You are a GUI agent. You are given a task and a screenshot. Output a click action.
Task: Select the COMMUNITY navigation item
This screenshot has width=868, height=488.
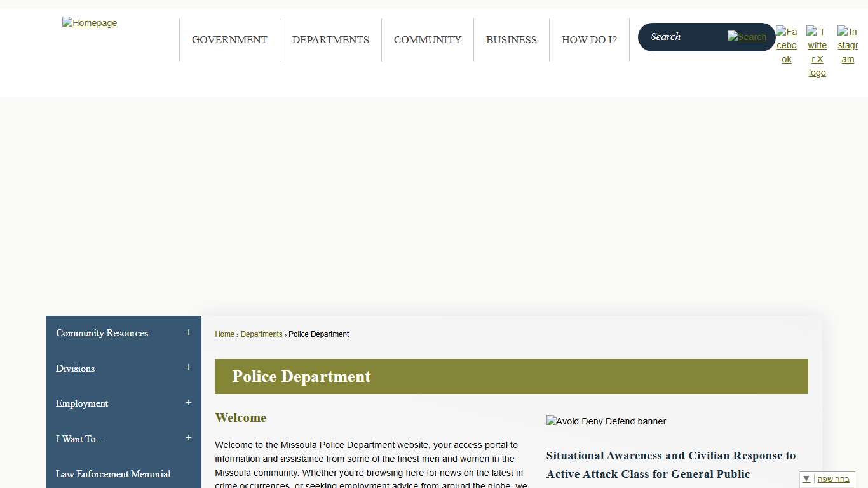coord(427,39)
